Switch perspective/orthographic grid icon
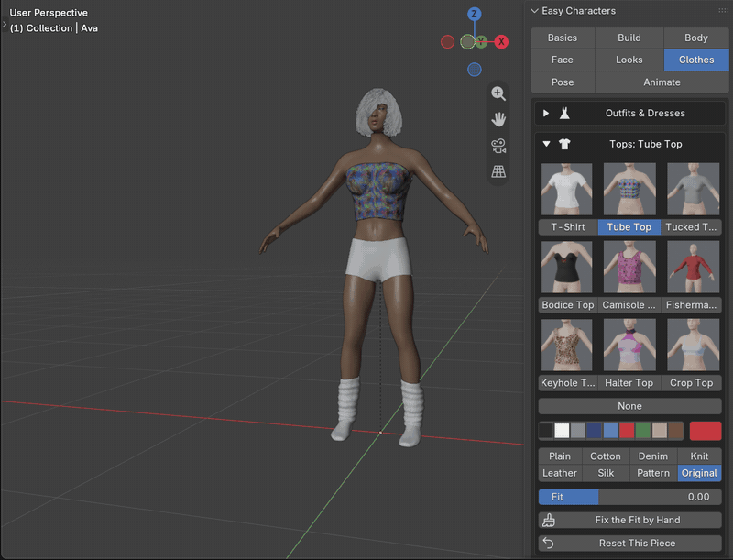Image resolution: width=733 pixels, height=560 pixels. click(498, 171)
